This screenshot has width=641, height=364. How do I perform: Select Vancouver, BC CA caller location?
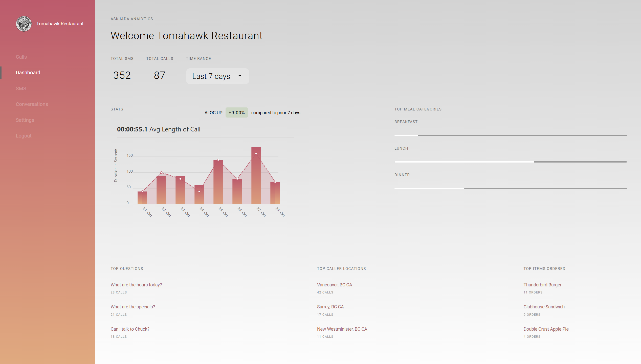point(335,285)
